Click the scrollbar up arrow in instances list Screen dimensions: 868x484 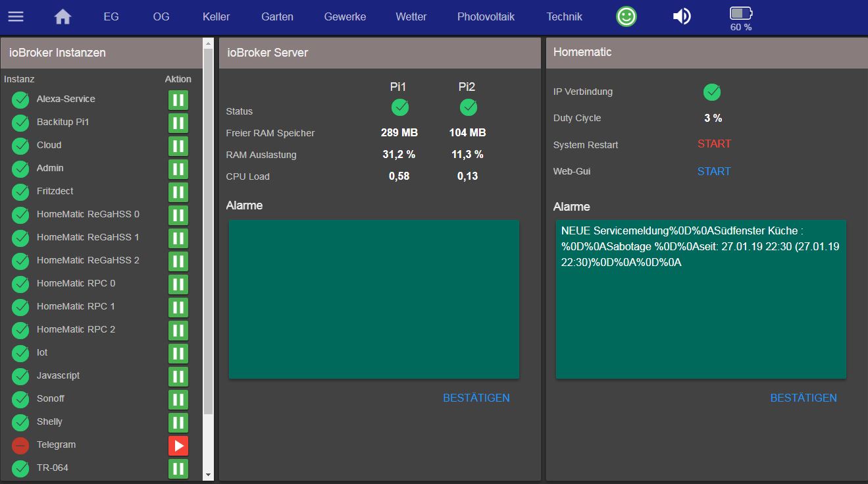(209, 43)
